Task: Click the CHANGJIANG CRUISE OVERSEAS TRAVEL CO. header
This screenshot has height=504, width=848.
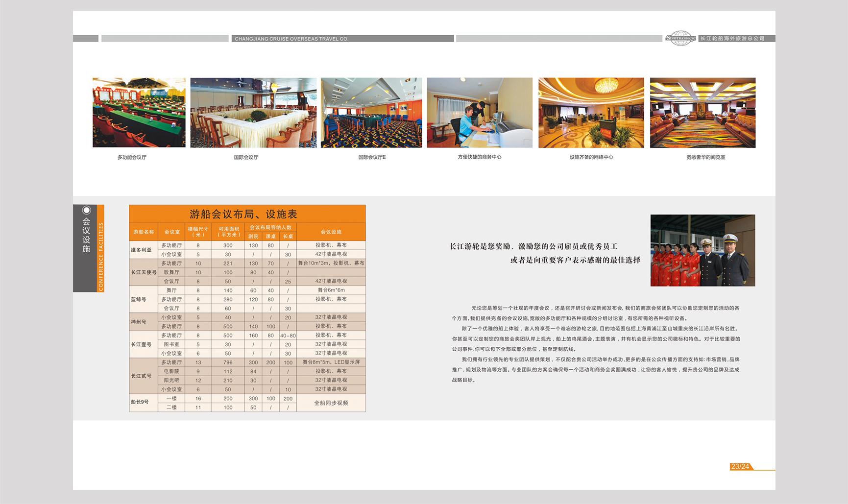Action: (x=291, y=39)
